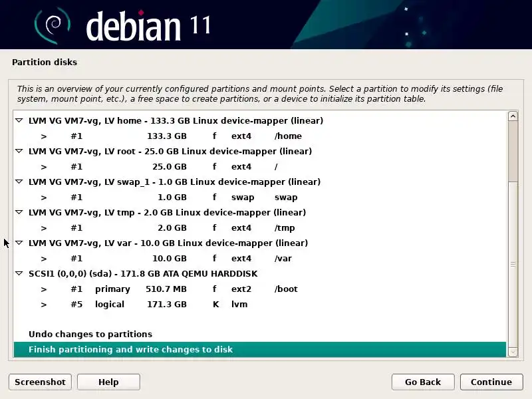
Task: Collapse the LV tmp entry triangle
Action: tap(19, 212)
